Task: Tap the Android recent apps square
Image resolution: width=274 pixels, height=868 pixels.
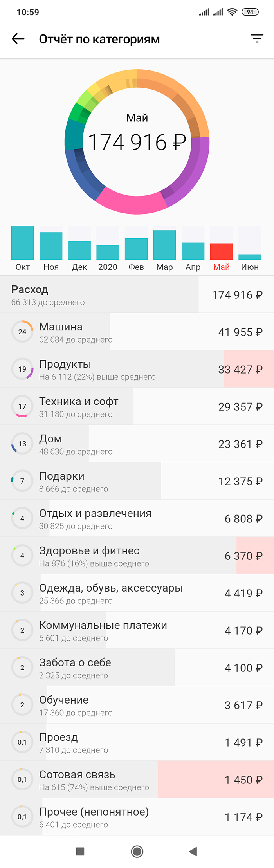Action: click(80, 851)
